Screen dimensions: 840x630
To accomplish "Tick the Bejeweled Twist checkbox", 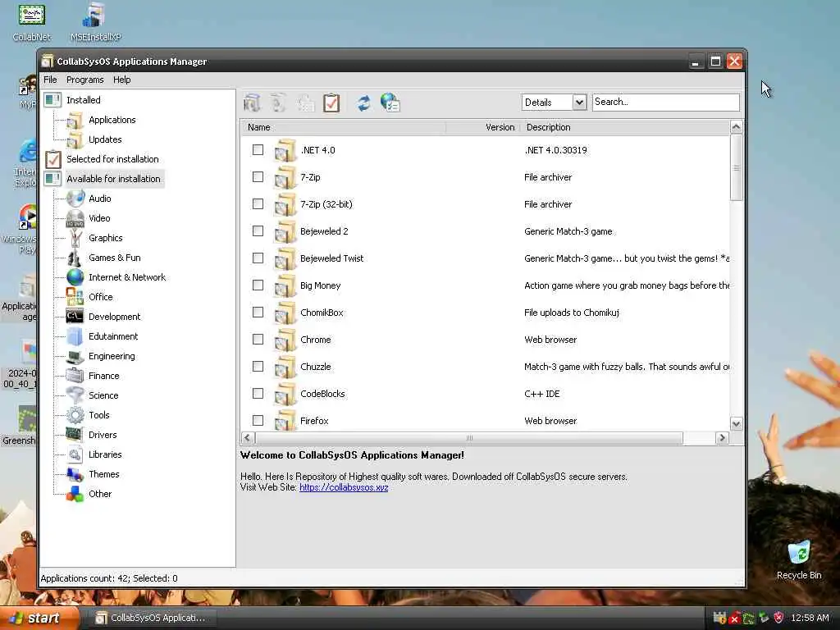I will pyautogui.click(x=258, y=258).
